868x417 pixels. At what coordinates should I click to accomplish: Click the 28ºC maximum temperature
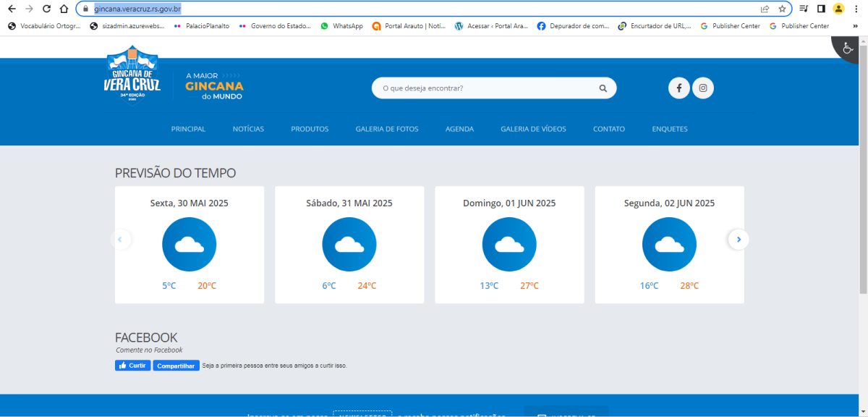pyautogui.click(x=689, y=286)
